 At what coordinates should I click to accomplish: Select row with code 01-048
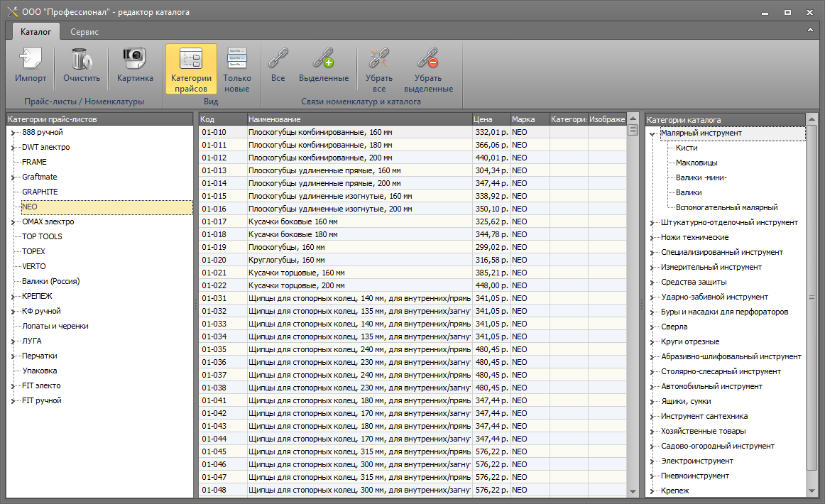click(x=412, y=490)
